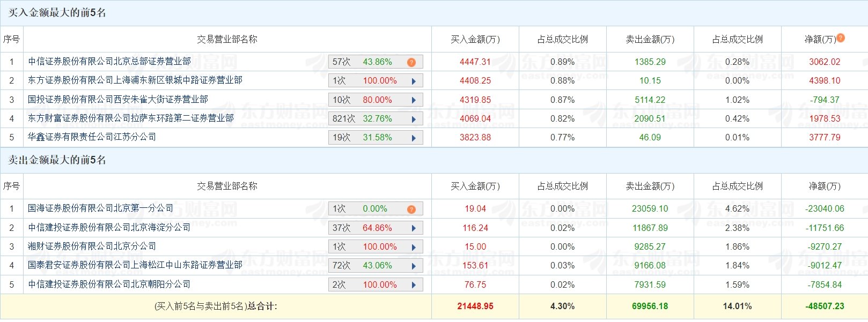Click the orange help icon beside 净额(万) header
Screen dimensions: 868x322
(x=841, y=38)
